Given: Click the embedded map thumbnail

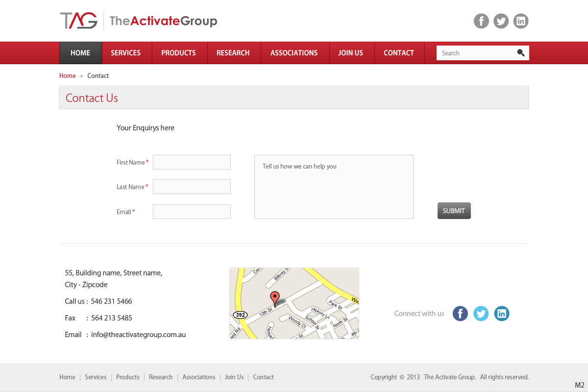Looking at the screenshot, I should point(294,303).
